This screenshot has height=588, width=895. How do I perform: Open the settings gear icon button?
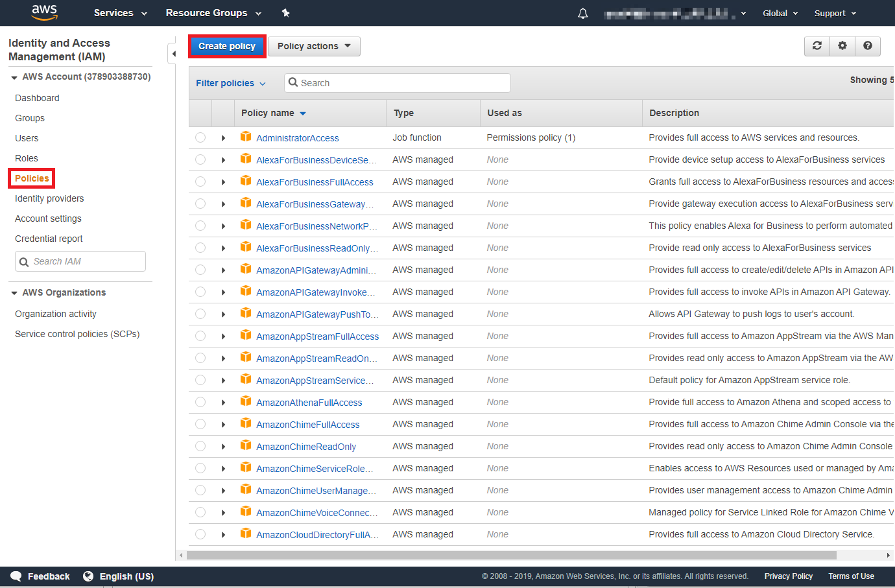point(842,46)
